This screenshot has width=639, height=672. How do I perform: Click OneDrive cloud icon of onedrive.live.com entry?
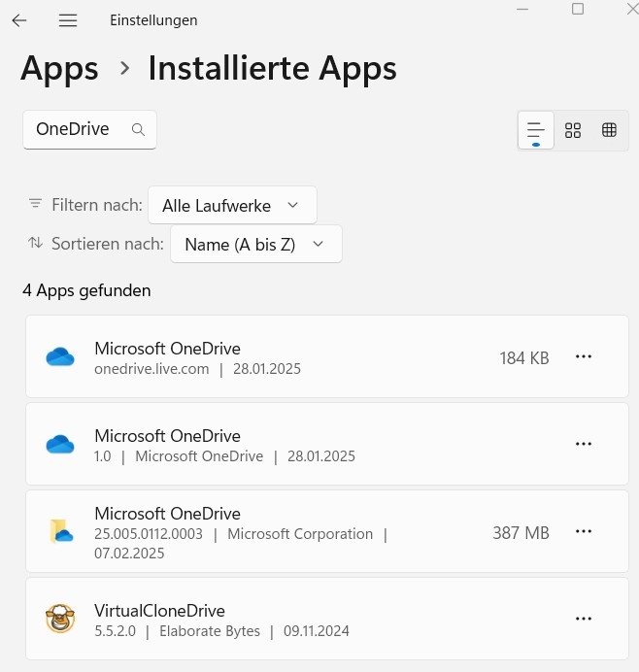coord(60,356)
